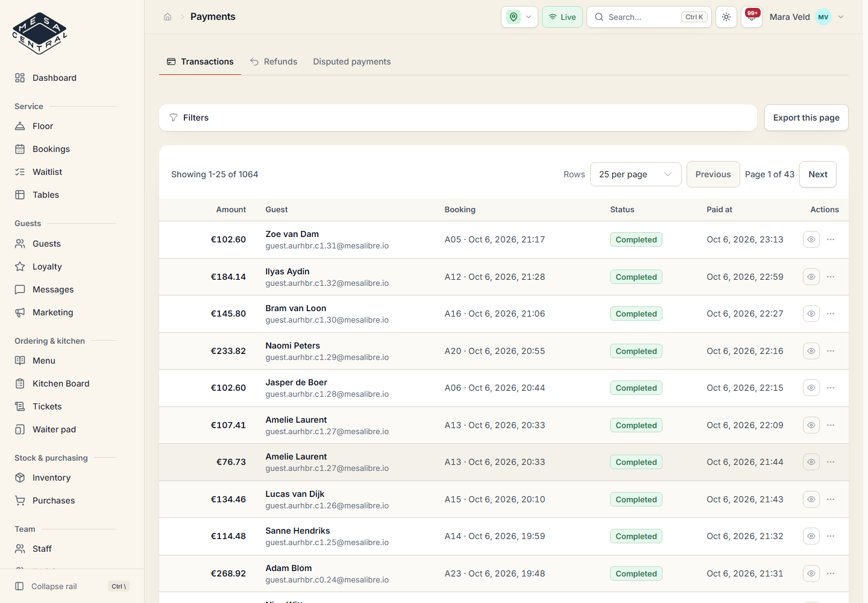This screenshot has width=868, height=603.
Task: Open more actions for Jasper de Boer
Action: [831, 388]
